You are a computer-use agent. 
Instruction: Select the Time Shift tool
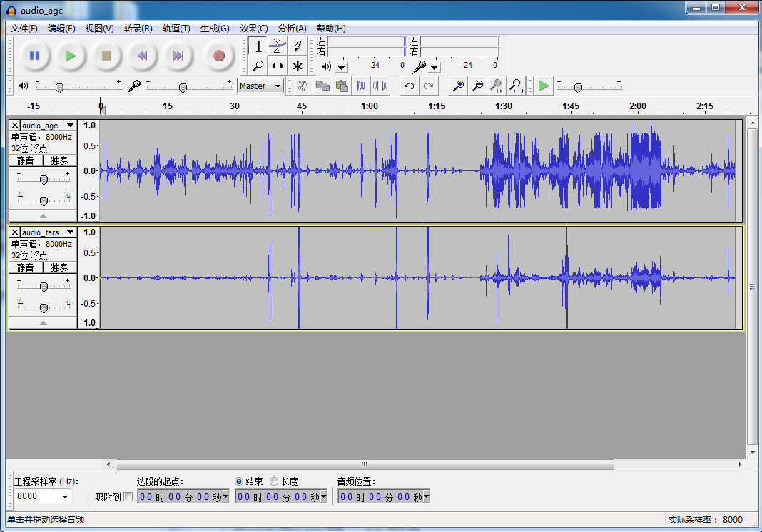pos(278,66)
